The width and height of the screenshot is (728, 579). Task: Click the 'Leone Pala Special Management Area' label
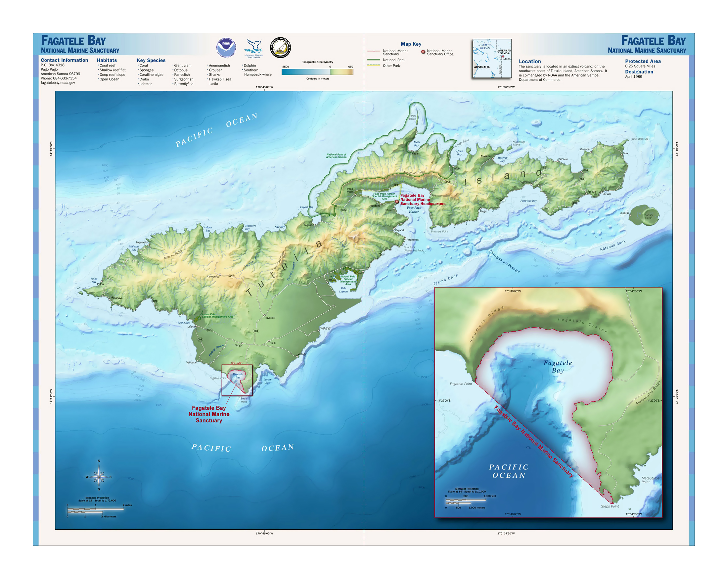[x=217, y=315]
